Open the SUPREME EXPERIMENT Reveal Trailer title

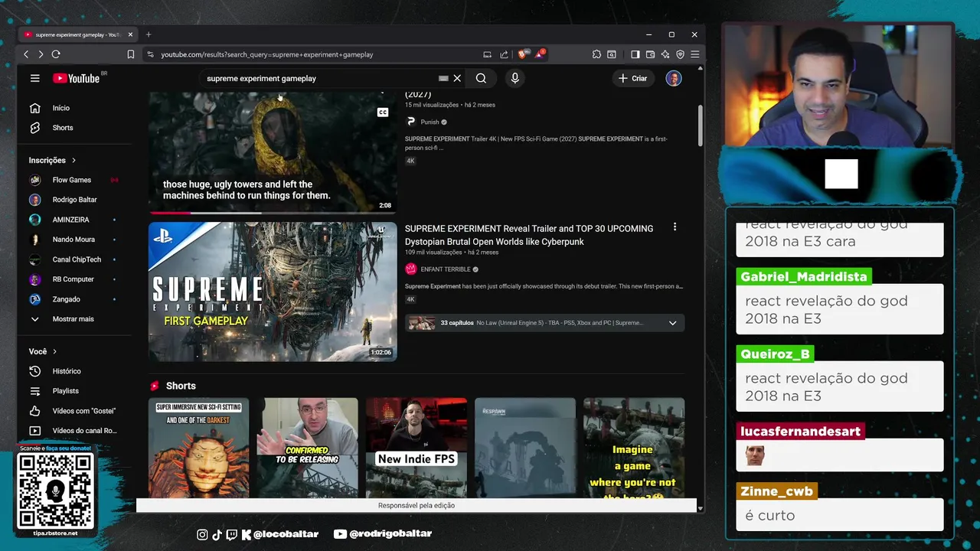click(x=529, y=235)
